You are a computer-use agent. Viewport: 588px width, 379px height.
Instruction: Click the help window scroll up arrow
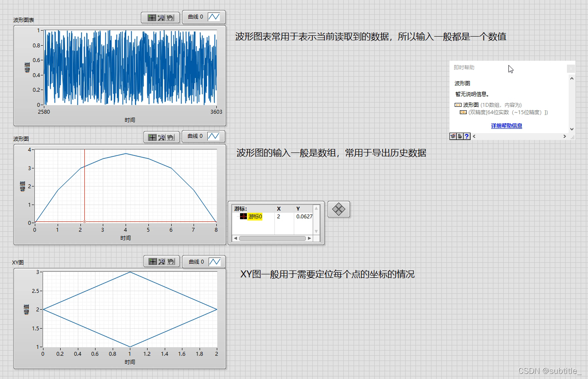572,78
